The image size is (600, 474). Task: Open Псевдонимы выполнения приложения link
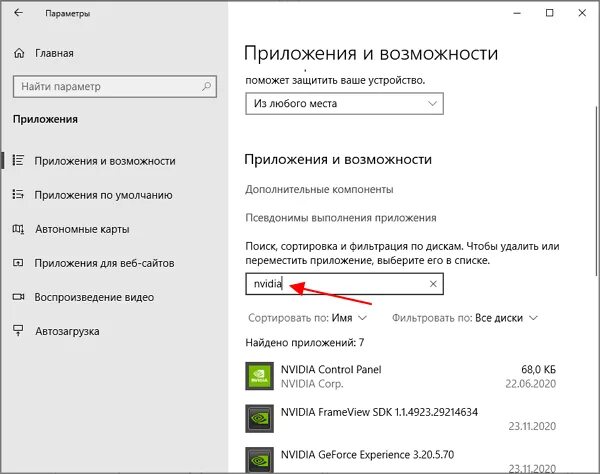click(341, 218)
